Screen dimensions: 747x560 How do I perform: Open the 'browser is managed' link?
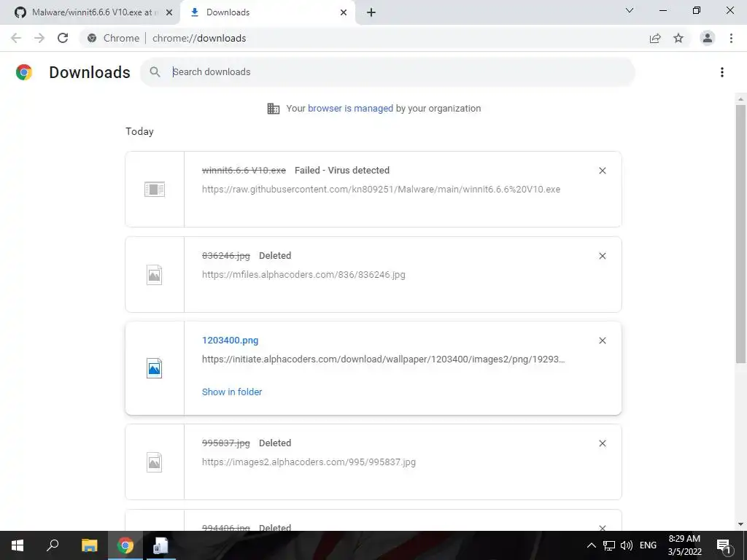tap(350, 108)
